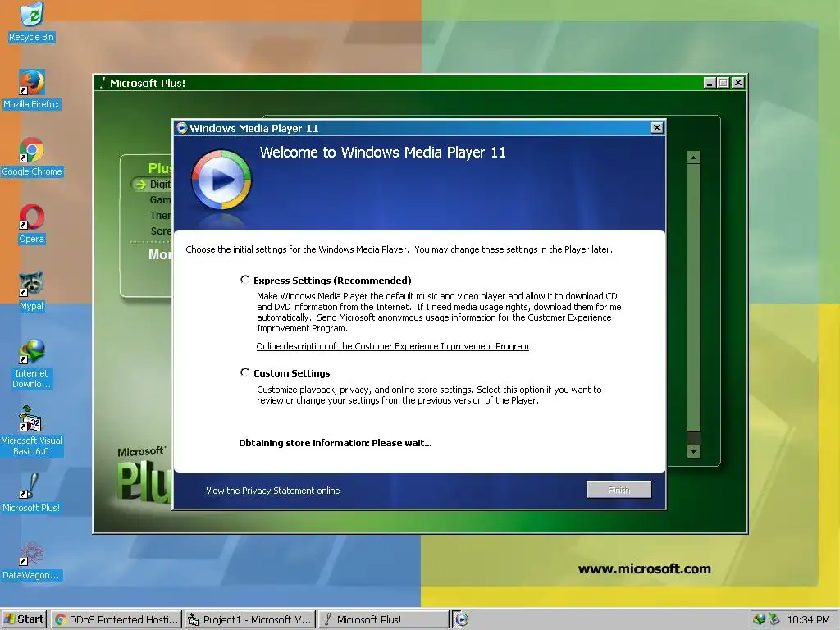This screenshot has width=840, height=630.
Task: Click the second system tray icon beside the clock
Action: [x=774, y=619]
